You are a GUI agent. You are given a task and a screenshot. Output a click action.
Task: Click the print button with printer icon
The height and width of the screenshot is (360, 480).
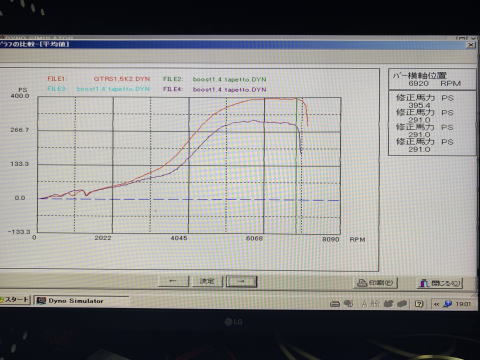(x=375, y=283)
